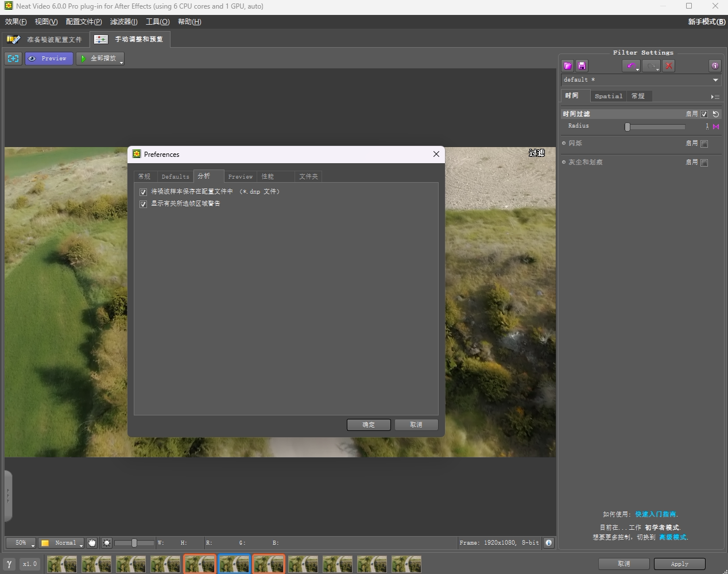Open the 50% zoom level dropdown
Image resolution: width=728 pixels, height=574 pixels.
[x=21, y=542]
